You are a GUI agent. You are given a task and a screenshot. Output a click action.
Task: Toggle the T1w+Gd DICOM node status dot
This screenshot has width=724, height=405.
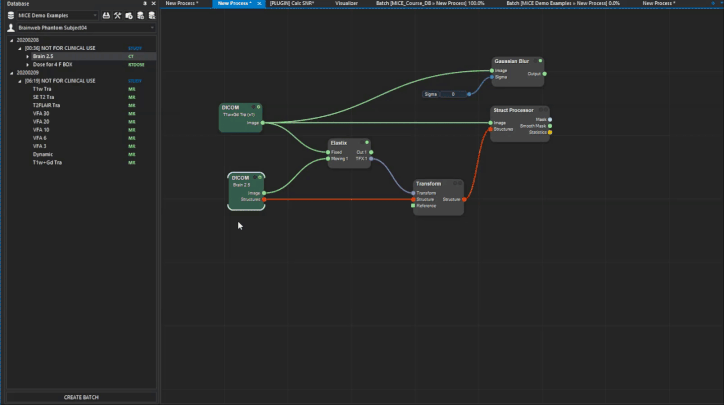point(259,107)
